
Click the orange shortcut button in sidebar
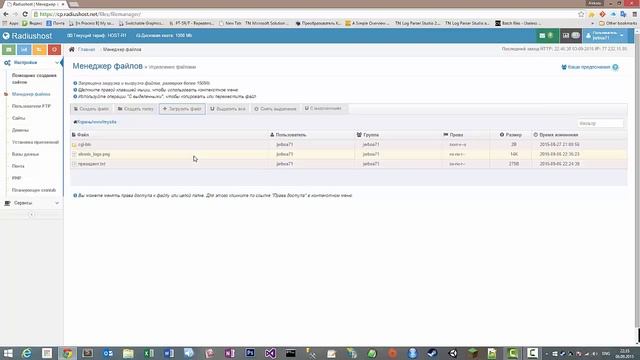tap(39, 49)
